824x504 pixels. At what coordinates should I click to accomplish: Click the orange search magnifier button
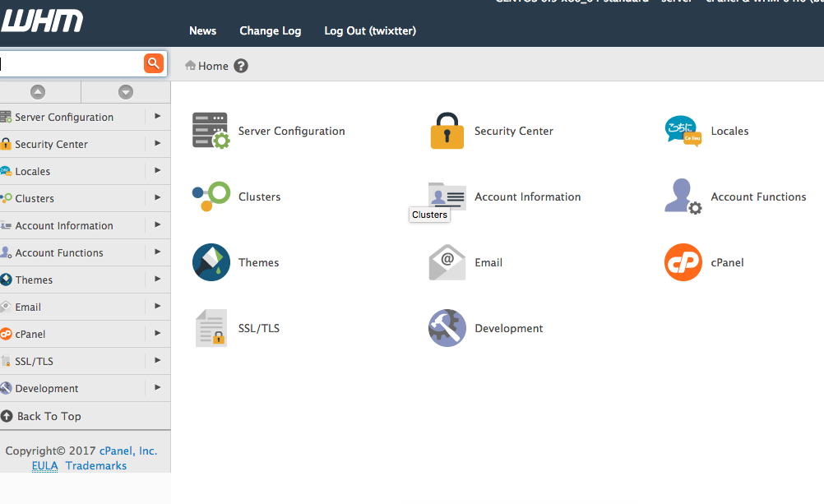click(x=154, y=63)
